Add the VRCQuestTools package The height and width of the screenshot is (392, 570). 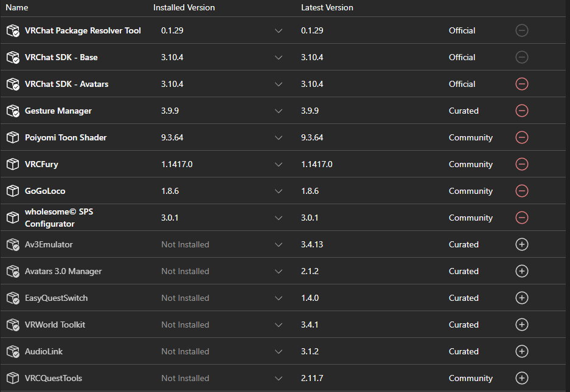pos(522,378)
